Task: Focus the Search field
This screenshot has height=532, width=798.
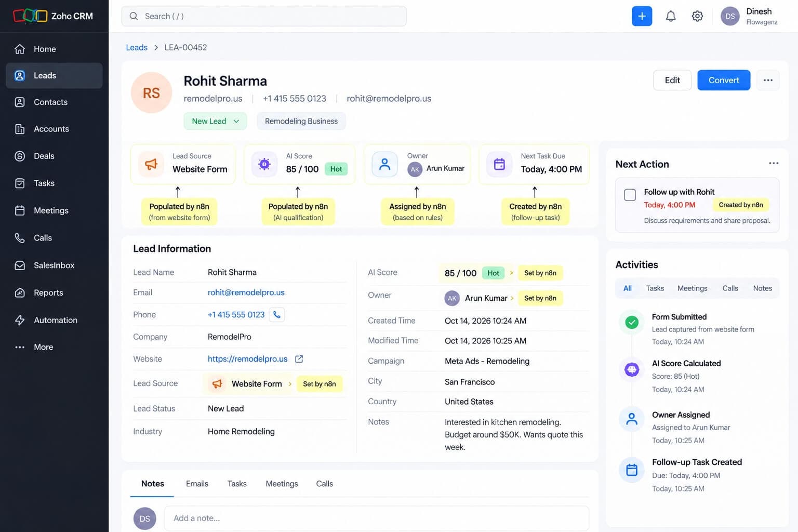Action: pos(264,16)
